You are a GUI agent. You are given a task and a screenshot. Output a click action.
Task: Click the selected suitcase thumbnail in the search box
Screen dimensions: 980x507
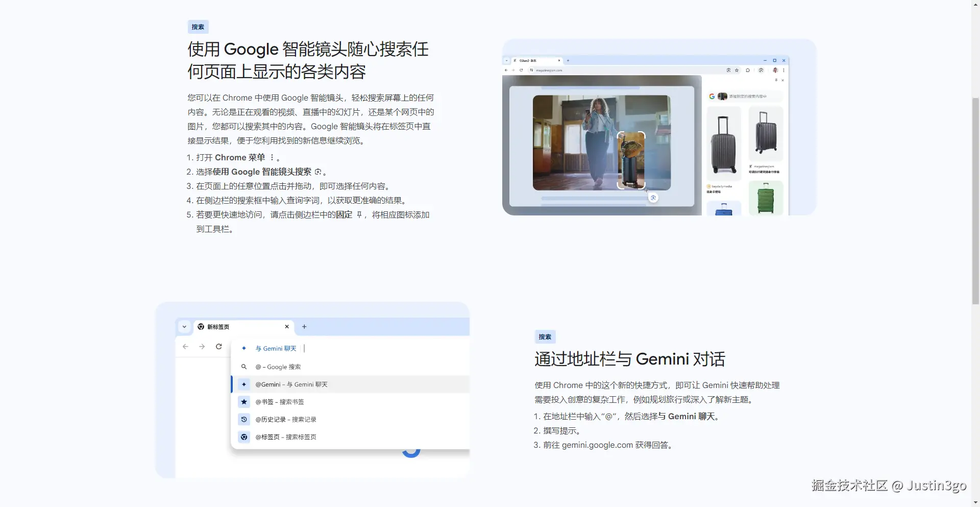(x=722, y=96)
